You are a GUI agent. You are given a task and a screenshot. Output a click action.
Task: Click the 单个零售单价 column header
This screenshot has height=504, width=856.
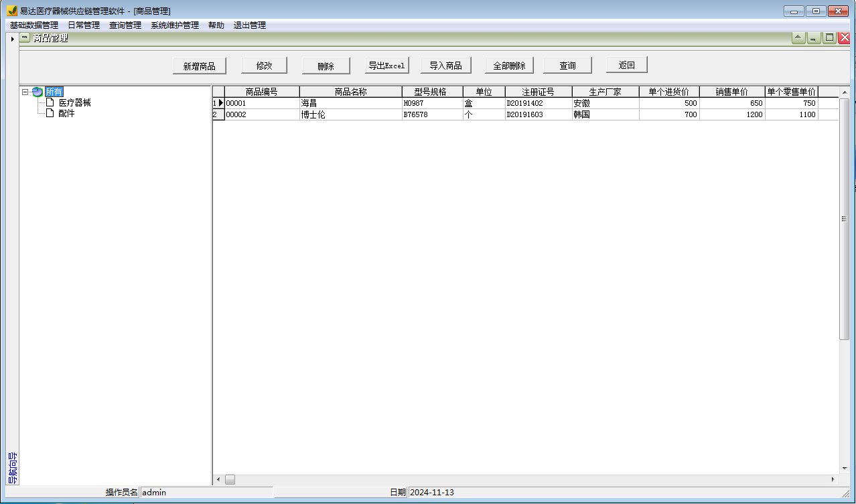(x=791, y=92)
